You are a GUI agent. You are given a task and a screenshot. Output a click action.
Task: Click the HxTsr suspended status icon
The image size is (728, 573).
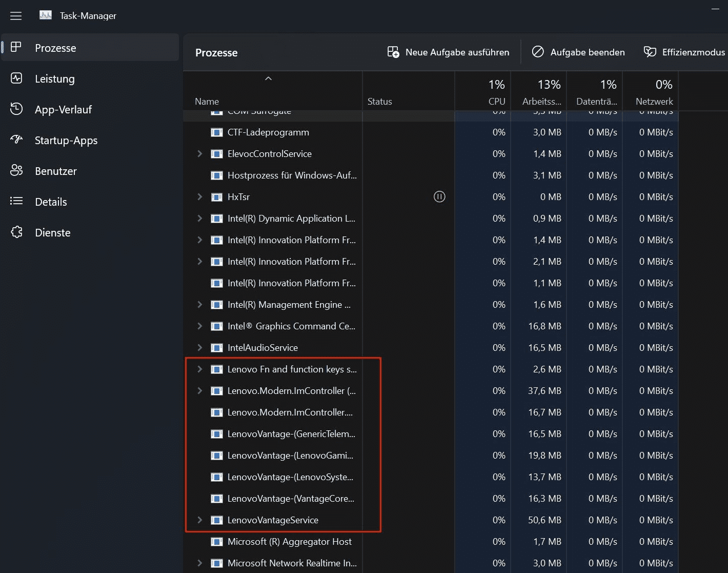click(x=439, y=196)
